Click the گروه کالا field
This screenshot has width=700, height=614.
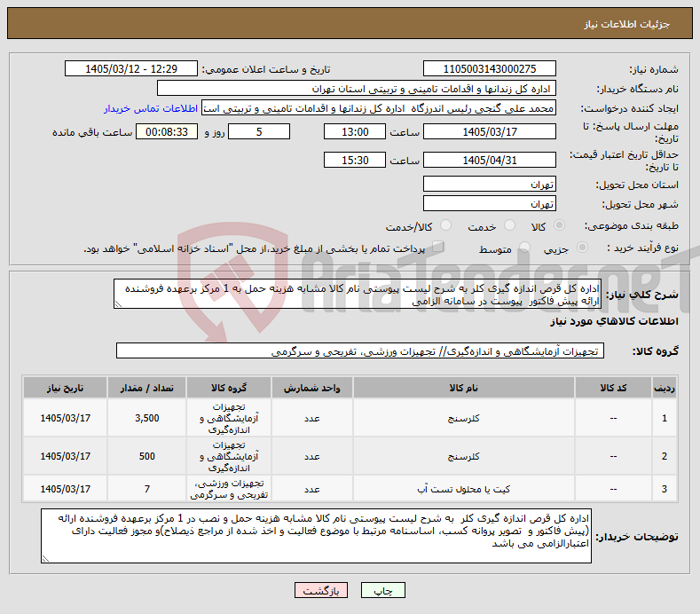(360, 351)
